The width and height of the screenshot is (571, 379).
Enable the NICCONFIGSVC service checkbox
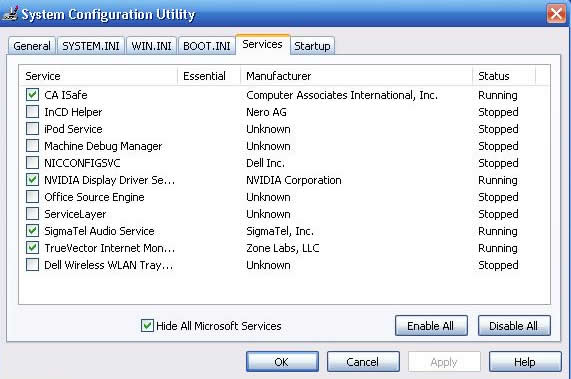coord(32,163)
